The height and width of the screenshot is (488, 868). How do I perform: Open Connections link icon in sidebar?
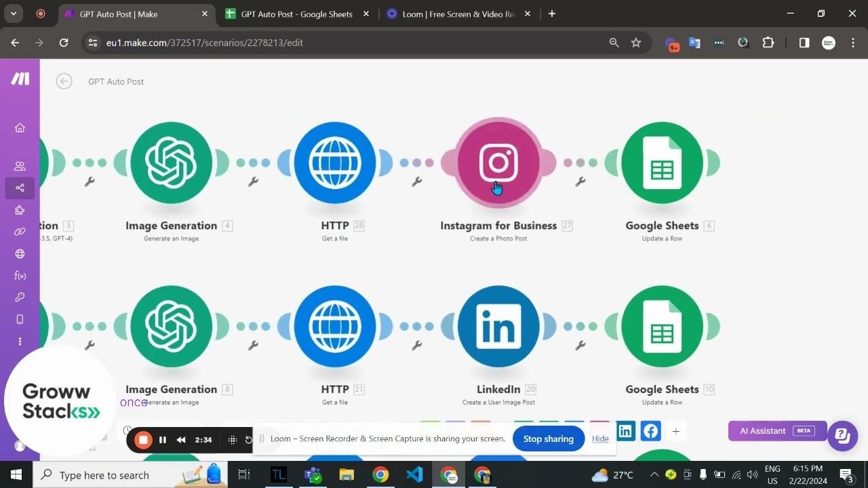[20, 232]
